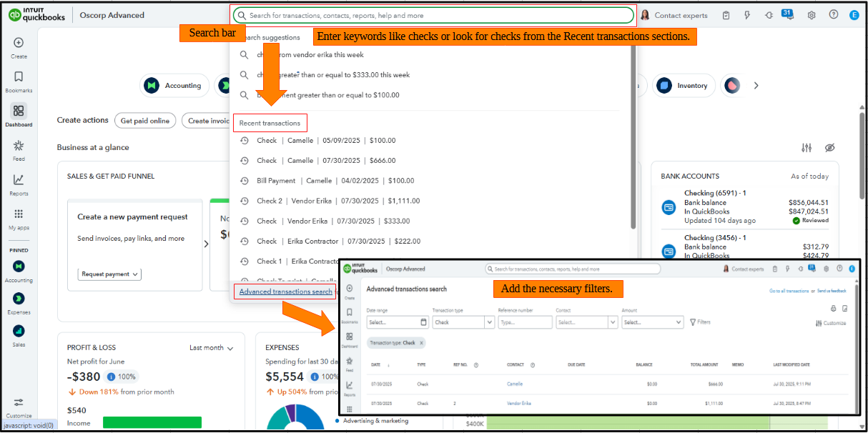
Task: Click the info icon beside 100% under -$380
Action: coord(112,377)
